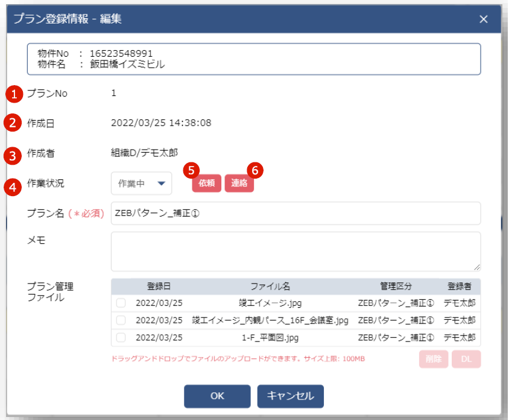Click the ファイル名 column header
Image resolution: width=509 pixels, height=420 pixels.
(270, 286)
